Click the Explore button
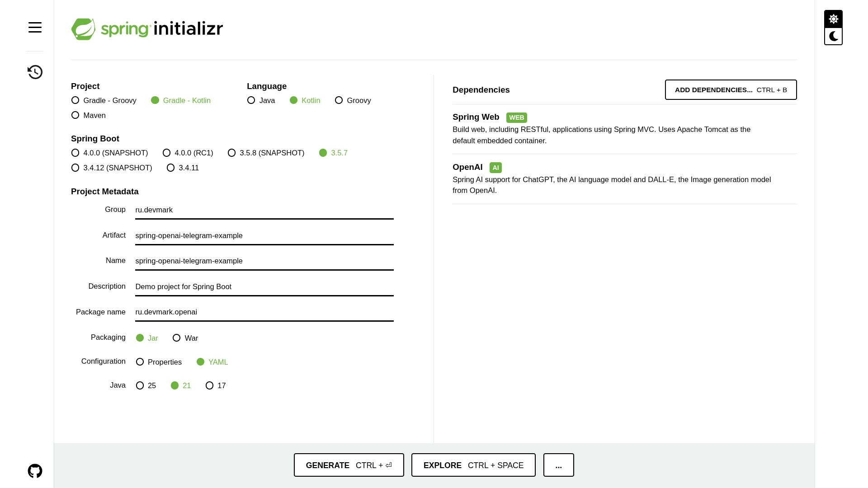The width and height of the screenshot is (868, 488). click(x=473, y=465)
